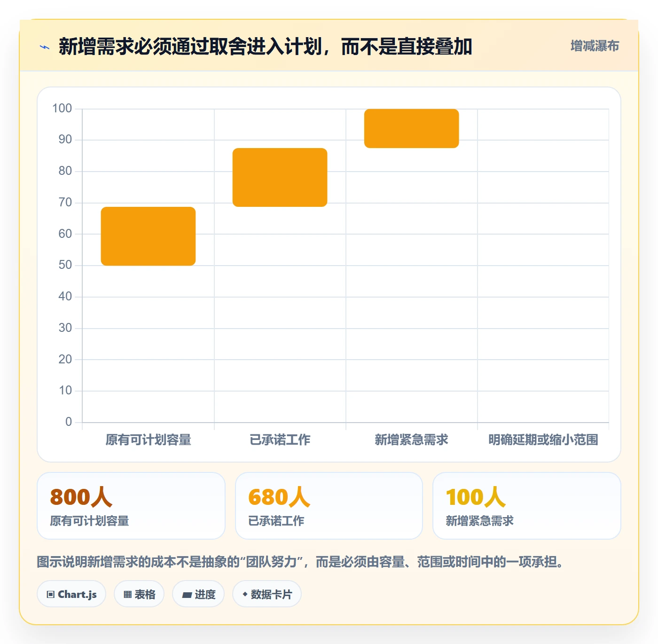658x644 pixels.
Task: Click the 原有可计划容量 caption under 800人
Action: coord(89,521)
